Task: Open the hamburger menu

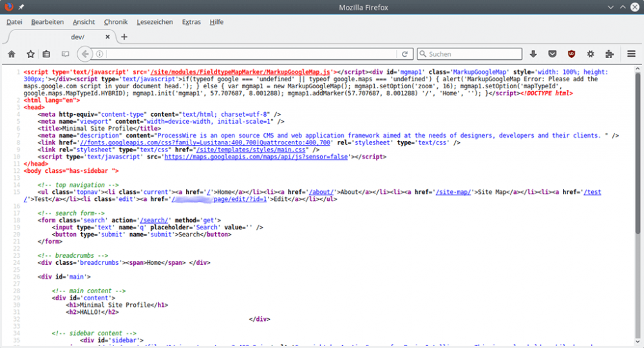Action: click(x=631, y=54)
